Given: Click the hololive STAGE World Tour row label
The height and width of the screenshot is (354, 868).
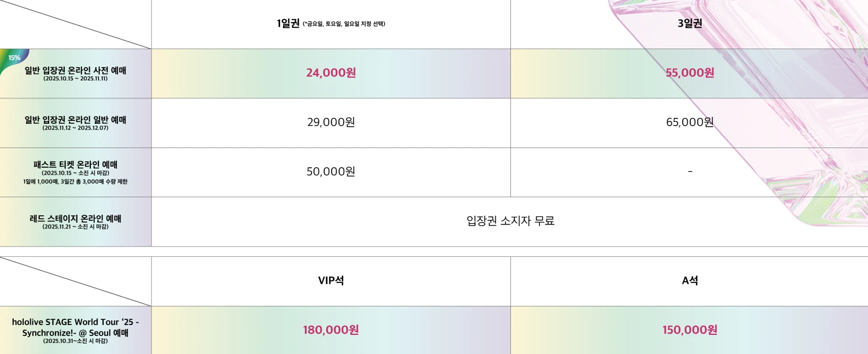Looking at the screenshot, I should [x=75, y=327].
